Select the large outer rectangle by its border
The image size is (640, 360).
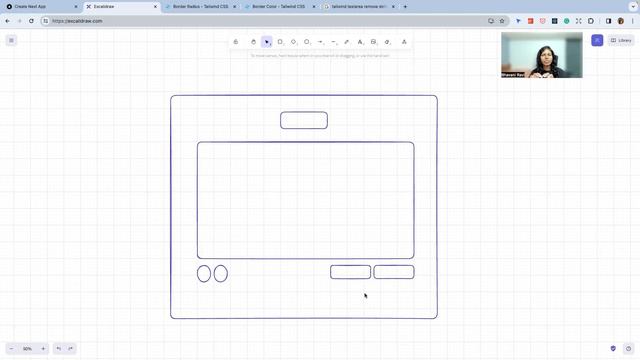click(304, 96)
